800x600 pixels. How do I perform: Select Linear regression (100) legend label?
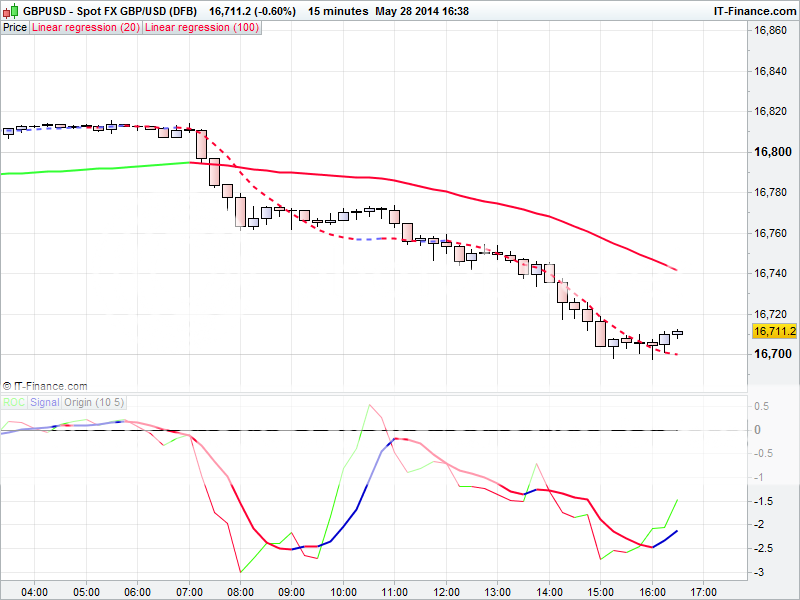tap(202, 28)
